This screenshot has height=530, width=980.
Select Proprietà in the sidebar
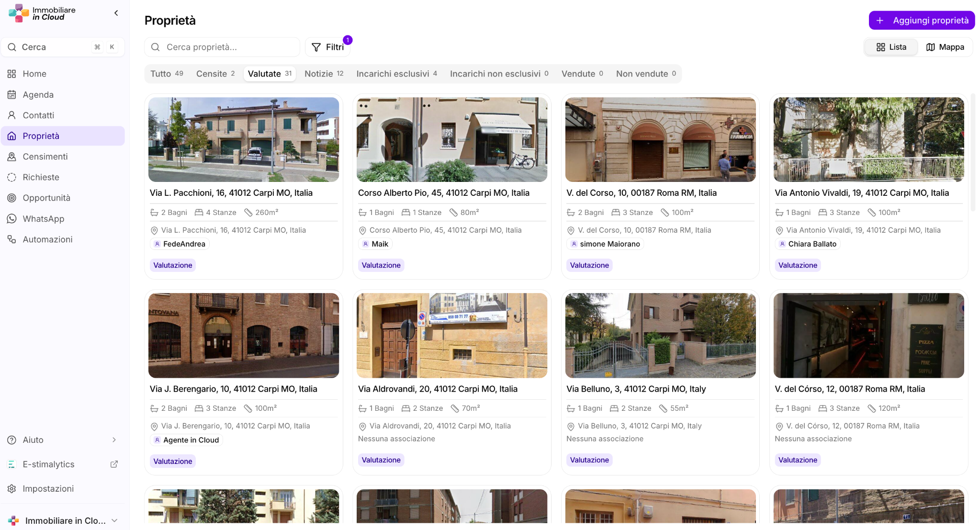pyautogui.click(x=63, y=136)
